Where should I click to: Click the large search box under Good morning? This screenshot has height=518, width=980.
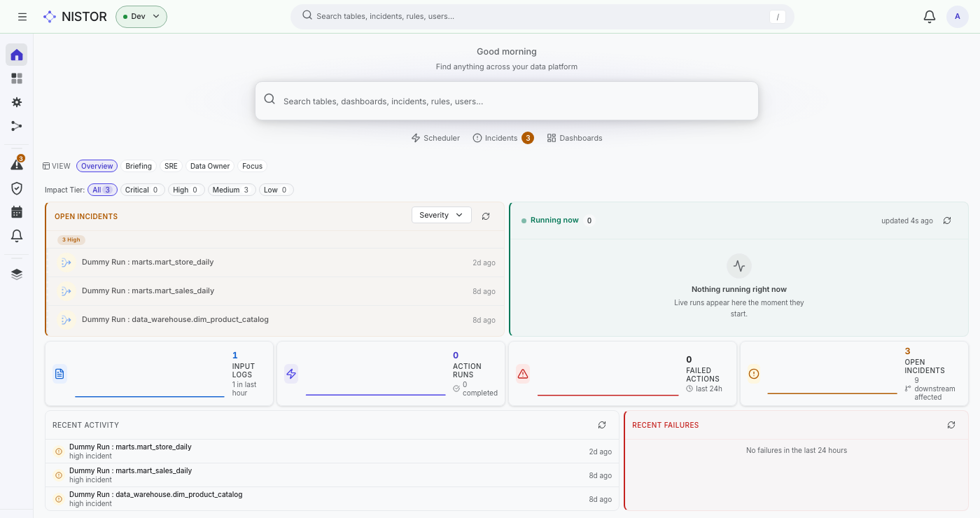tap(507, 101)
